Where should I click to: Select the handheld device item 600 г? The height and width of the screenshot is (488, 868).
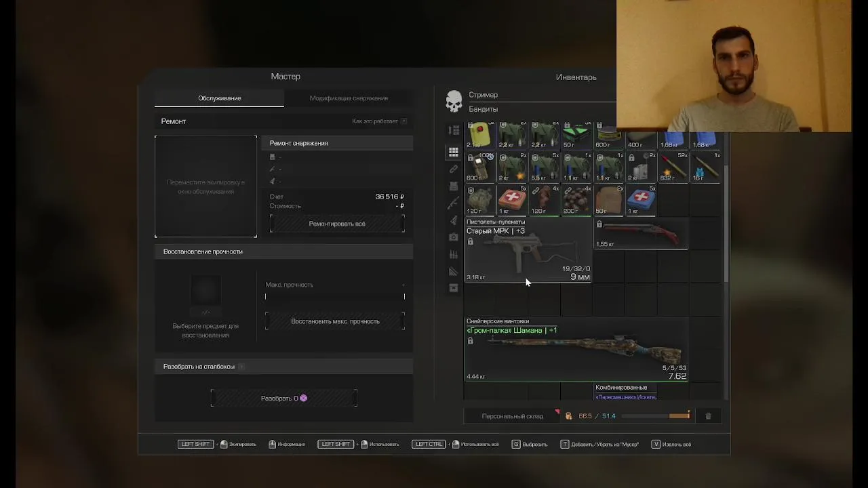[480, 167]
